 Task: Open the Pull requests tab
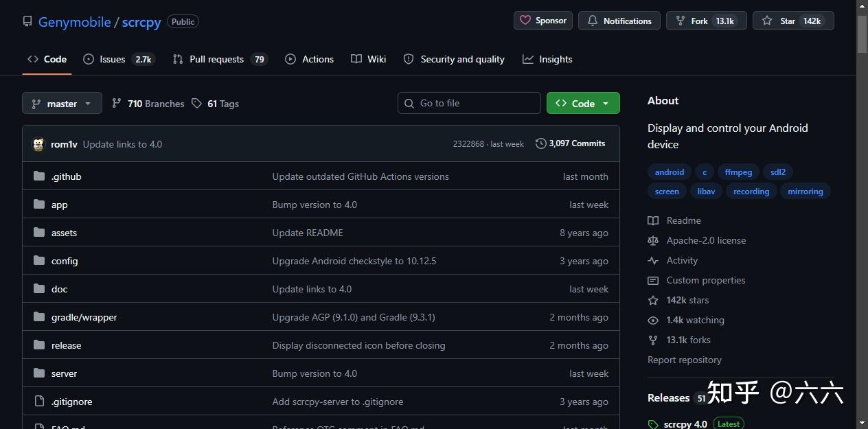(220, 59)
